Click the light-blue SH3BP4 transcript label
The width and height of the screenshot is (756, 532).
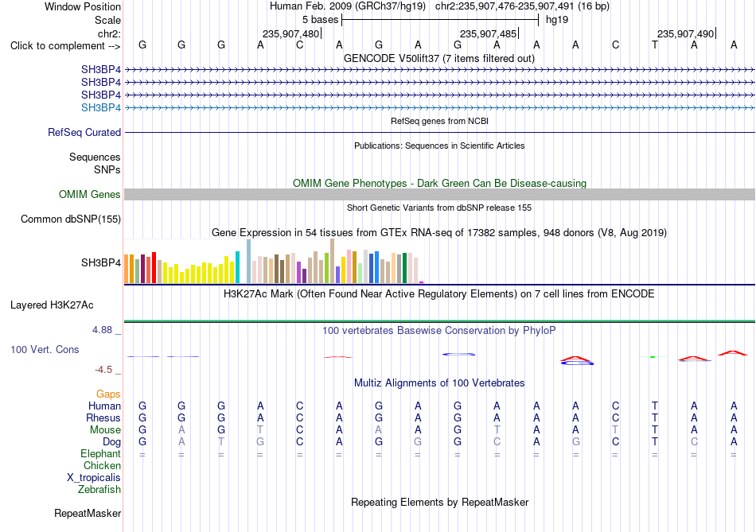click(101, 107)
